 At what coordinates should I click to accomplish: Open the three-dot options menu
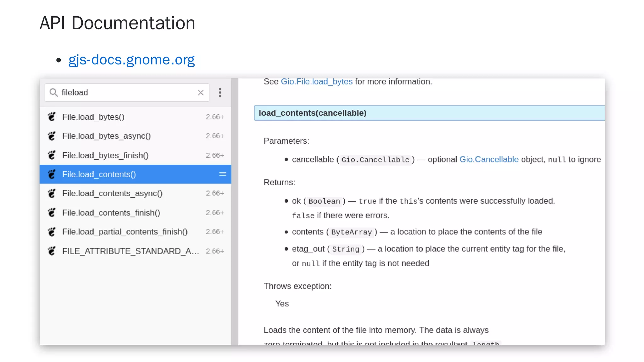[220, 92]
